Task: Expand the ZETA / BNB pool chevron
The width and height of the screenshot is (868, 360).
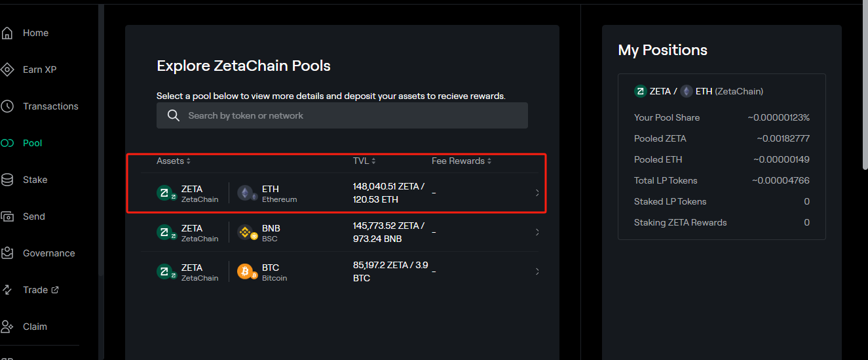Action: click(x=537, y=232)
